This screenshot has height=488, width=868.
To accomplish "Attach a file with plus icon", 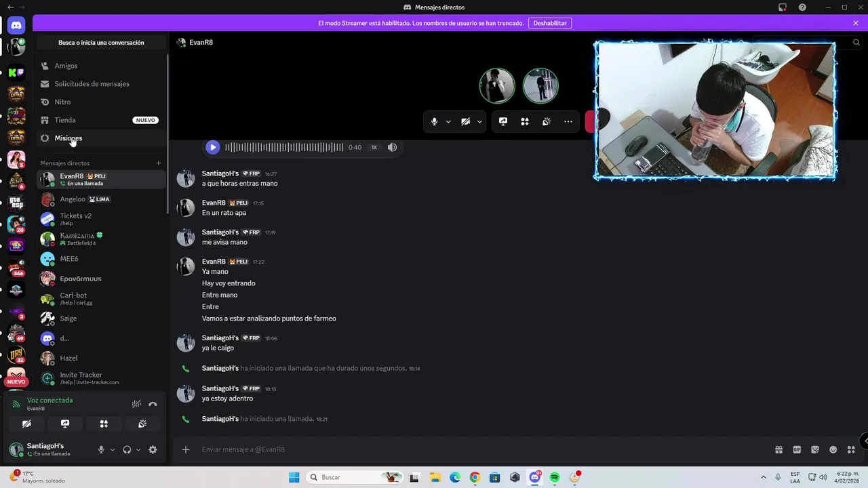I will point(186,449).
